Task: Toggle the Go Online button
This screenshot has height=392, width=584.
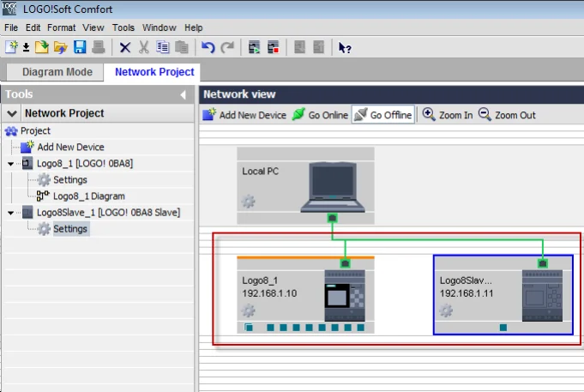Action: tap(320, 115)
